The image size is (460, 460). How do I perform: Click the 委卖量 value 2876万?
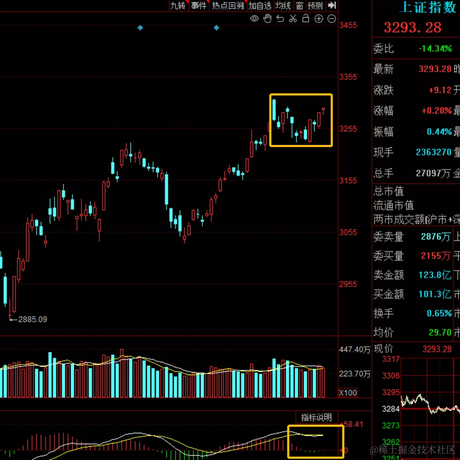click(436, 237)
